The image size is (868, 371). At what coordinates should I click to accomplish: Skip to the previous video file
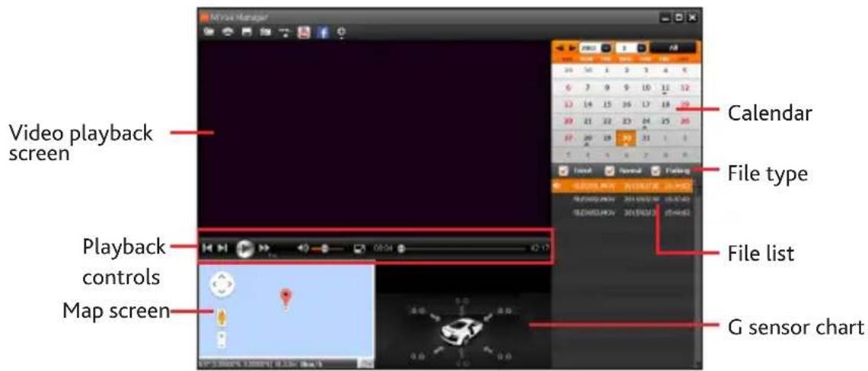pyautogui.click(x=208, y=248)
